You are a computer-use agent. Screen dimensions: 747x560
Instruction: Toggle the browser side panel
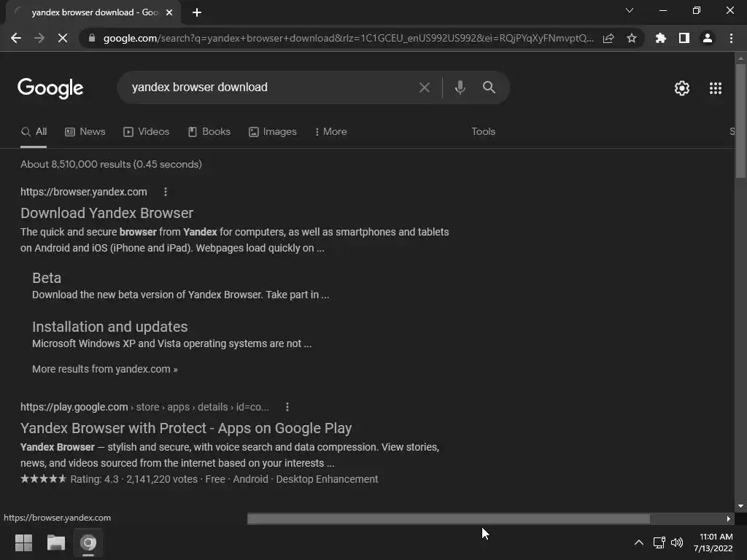click(x=684, y=38)
